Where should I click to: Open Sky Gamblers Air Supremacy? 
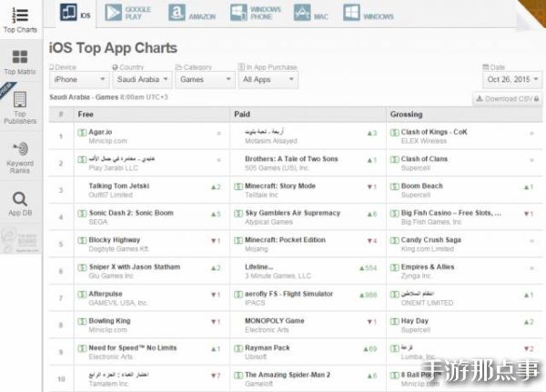point(292,213)
